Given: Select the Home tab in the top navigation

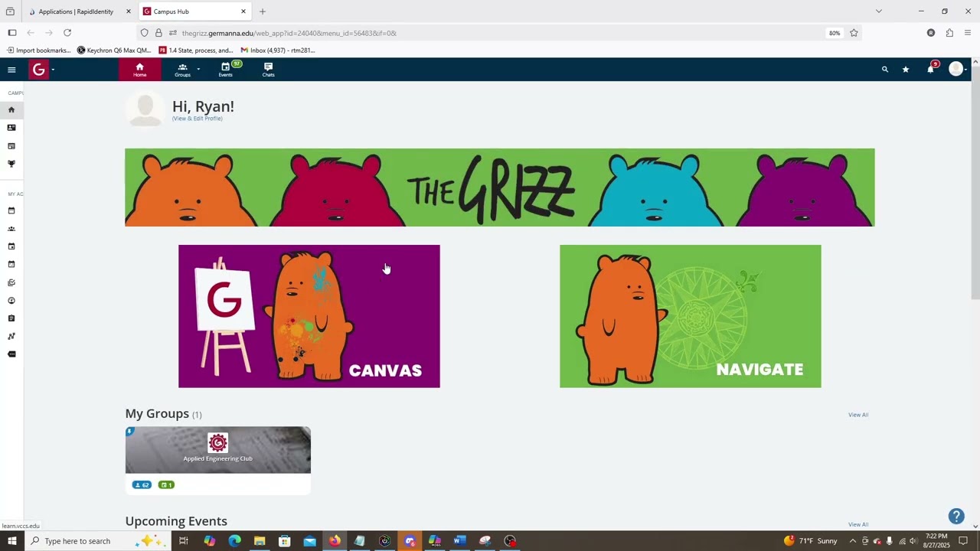Looking at the screenshot, I should pyautogui.click(x=139, y=70).
